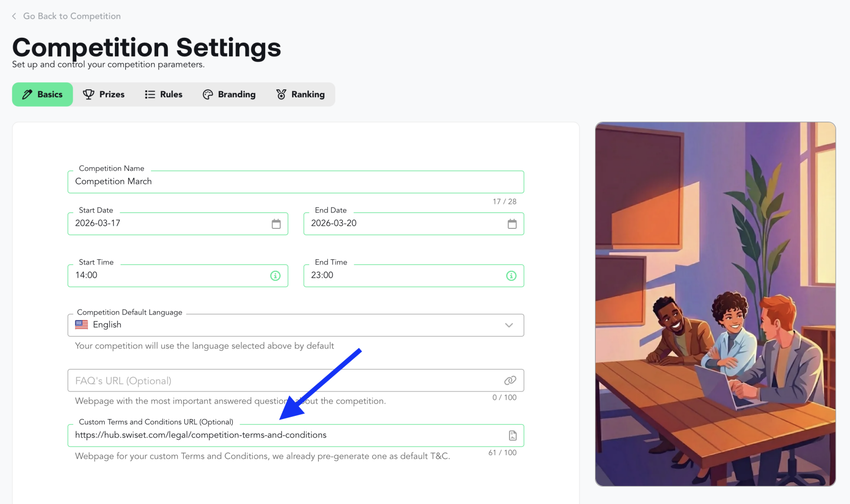Select the Branding tab
The height and width of the screenshot is (504, 850).
(x=229, y=94)
